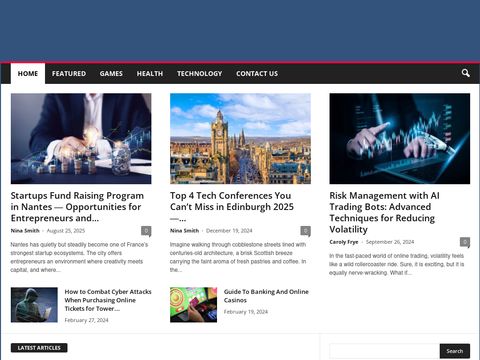This screenshot has height=360, width=480.
Task: Open 'Startups Fund Raising Program in Nantes' headline
Action: tap(77, 207)
